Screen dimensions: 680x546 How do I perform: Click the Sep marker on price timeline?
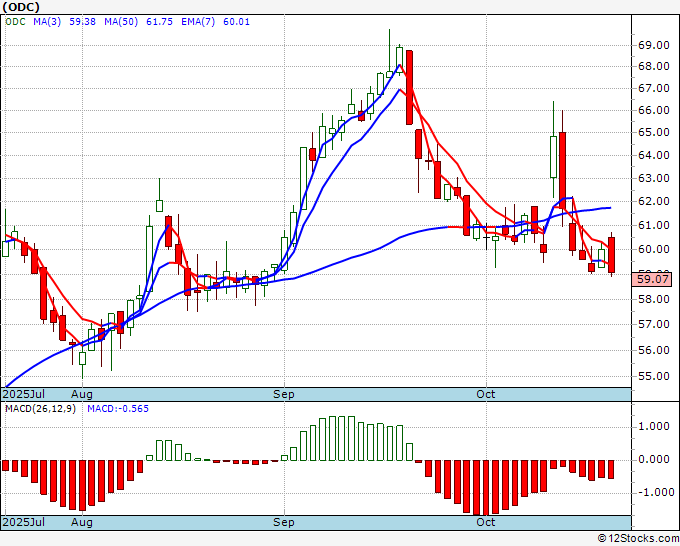point(284,394)
